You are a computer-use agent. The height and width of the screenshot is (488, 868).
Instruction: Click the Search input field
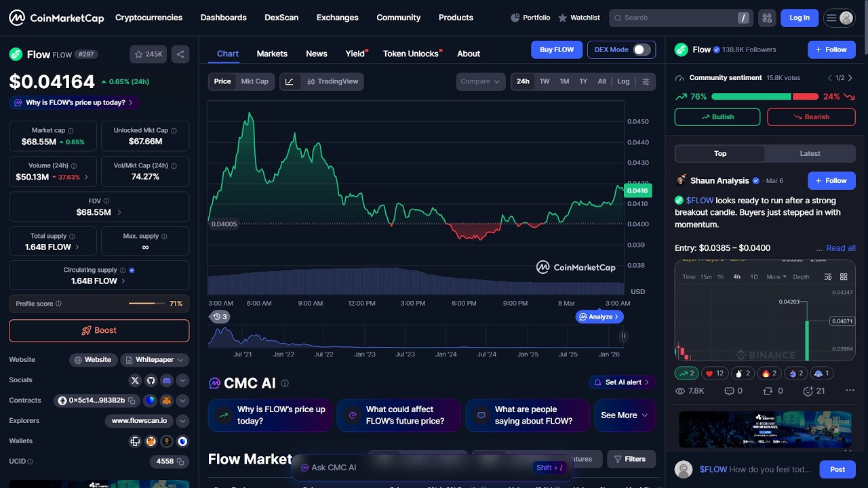point(679,18)
